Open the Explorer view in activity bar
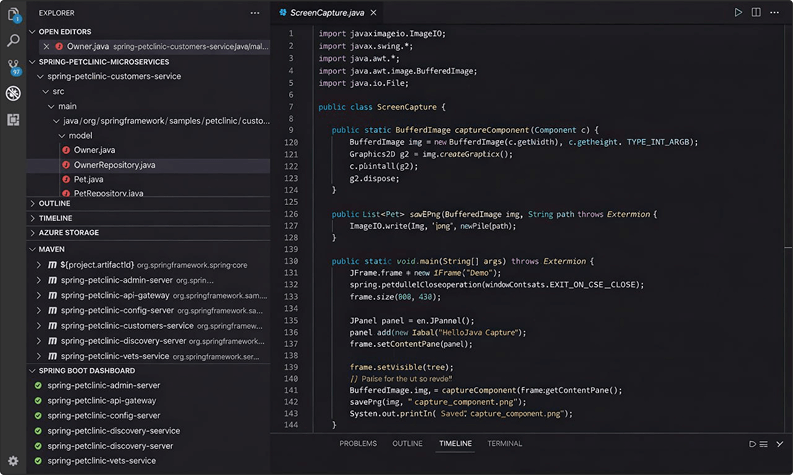This screenshot has height=475, width=793. click(13, 14)
